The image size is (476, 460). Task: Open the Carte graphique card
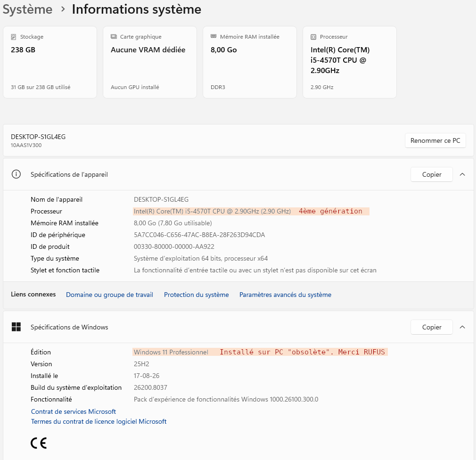(150, 62)
